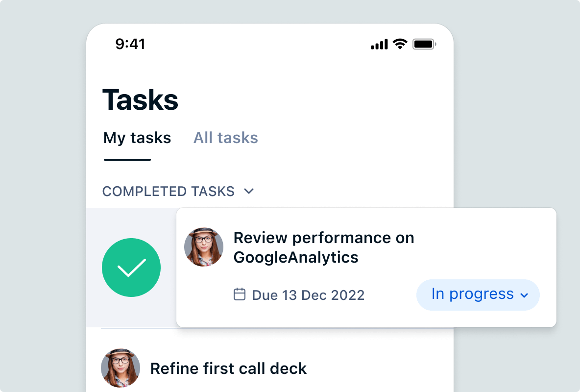Click the calendar icon beside the due date
The width and height of the screenshot is (580, 392).
(240, 294)
